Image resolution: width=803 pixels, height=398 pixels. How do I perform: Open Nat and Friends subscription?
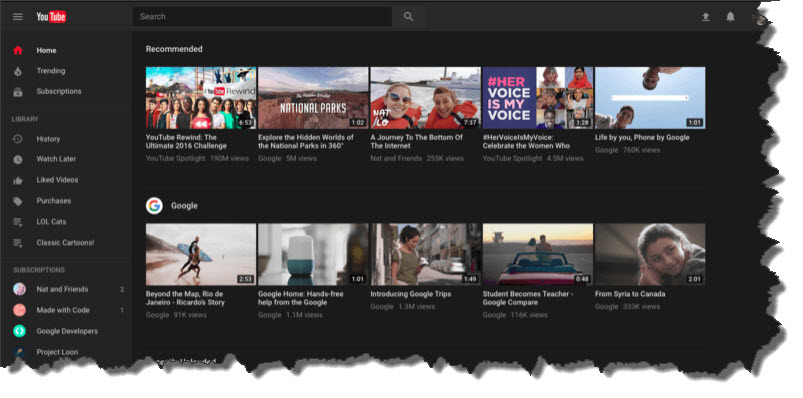click(62, 289)
